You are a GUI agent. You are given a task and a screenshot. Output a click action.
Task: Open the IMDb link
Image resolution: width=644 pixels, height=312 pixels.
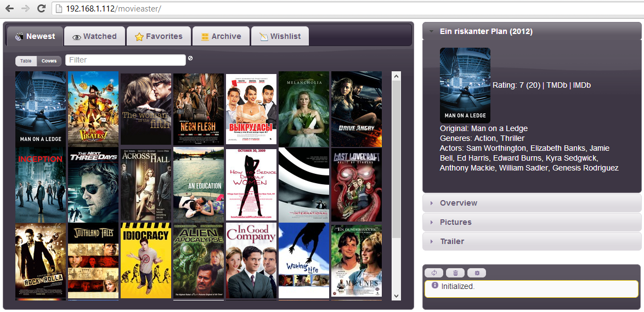(x=582, y=85)
